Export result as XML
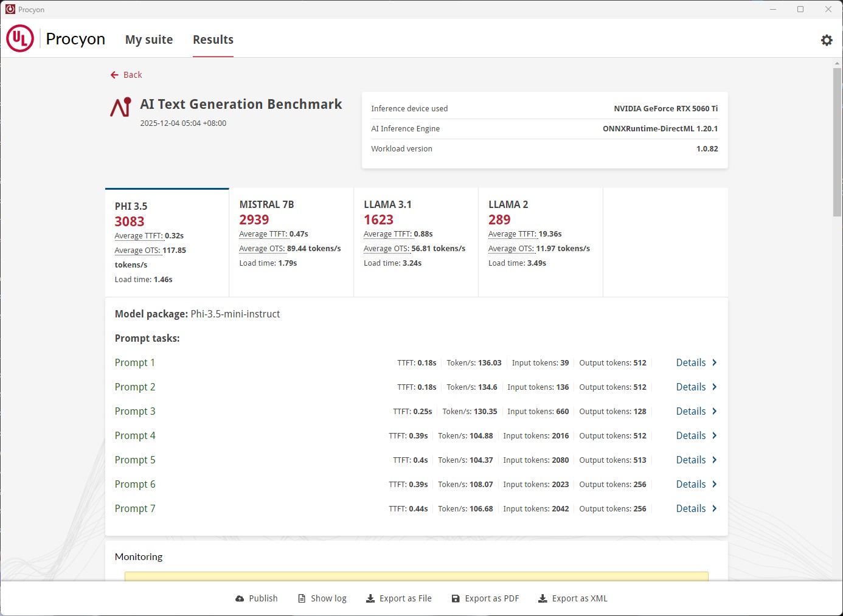 (573, 599)
